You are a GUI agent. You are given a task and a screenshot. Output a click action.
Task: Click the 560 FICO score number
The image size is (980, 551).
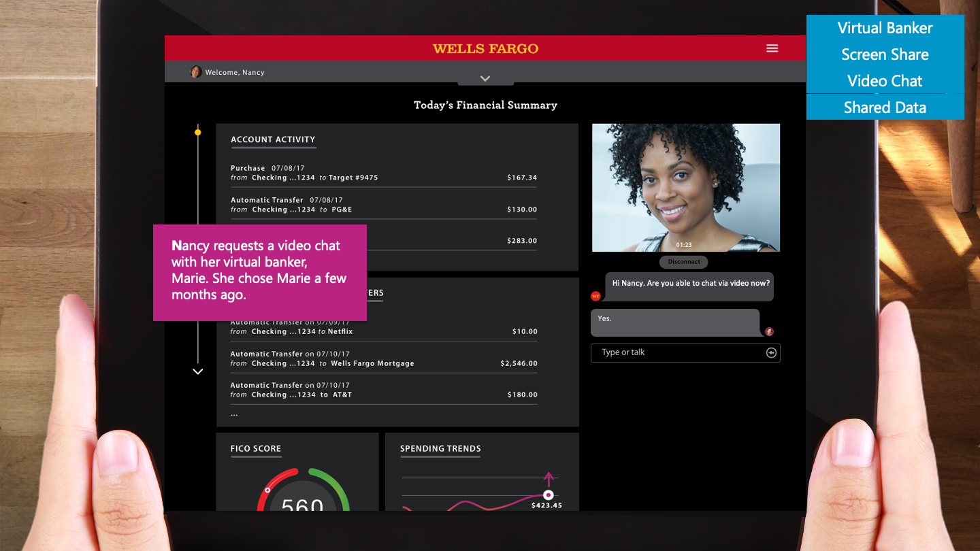click(x=302, y=504)
